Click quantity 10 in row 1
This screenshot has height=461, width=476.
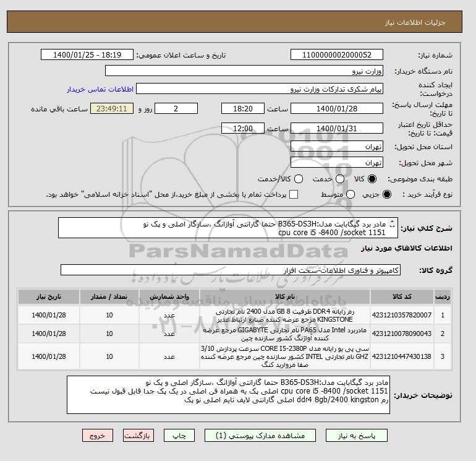click(109, 315)
